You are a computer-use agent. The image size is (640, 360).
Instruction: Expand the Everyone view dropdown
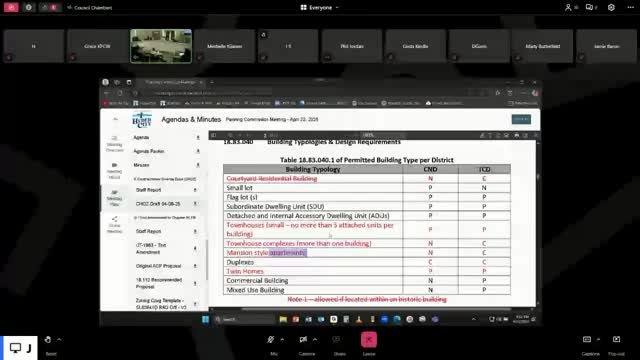click(320, 7)
